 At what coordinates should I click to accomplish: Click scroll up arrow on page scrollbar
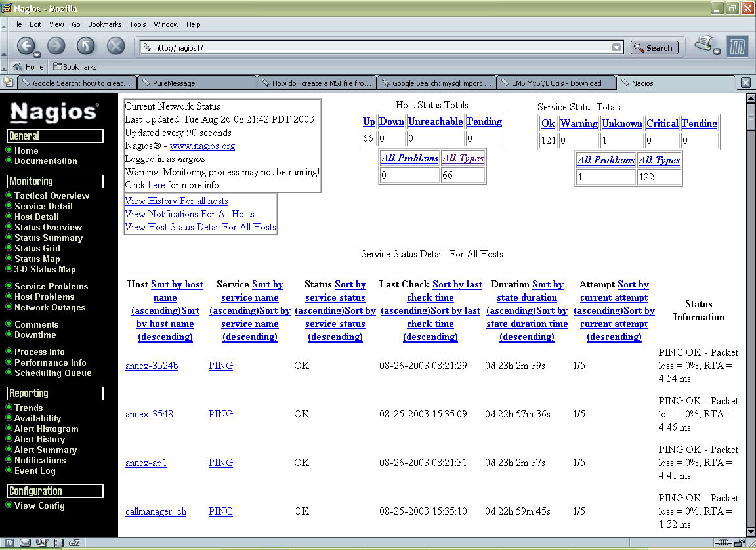[751, 98]
